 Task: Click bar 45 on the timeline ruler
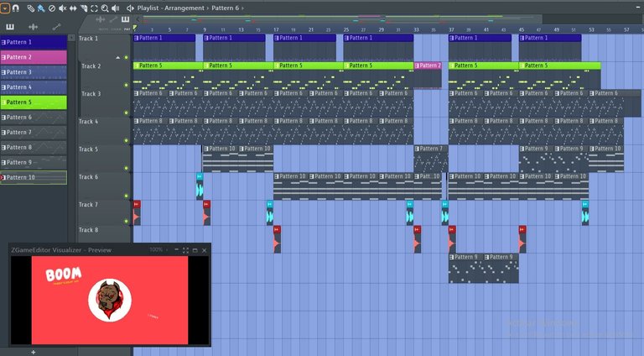(x=522, y=29)
